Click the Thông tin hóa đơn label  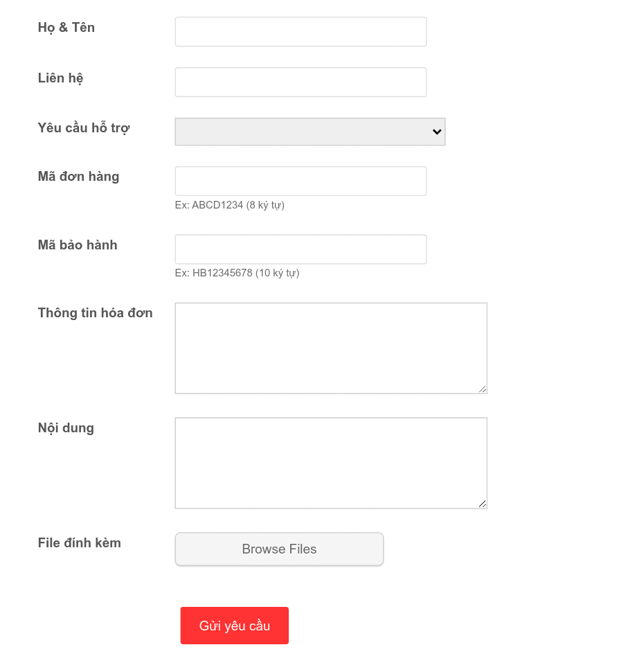(95, 313)
